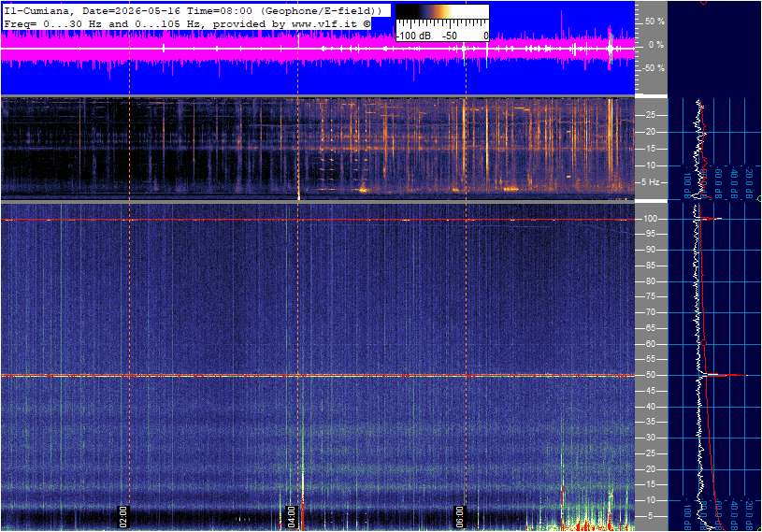Screen dimensions: 762x532
Task: Click the '5 Hz' label on the geophone axis
Action: (x=651, y=182)
